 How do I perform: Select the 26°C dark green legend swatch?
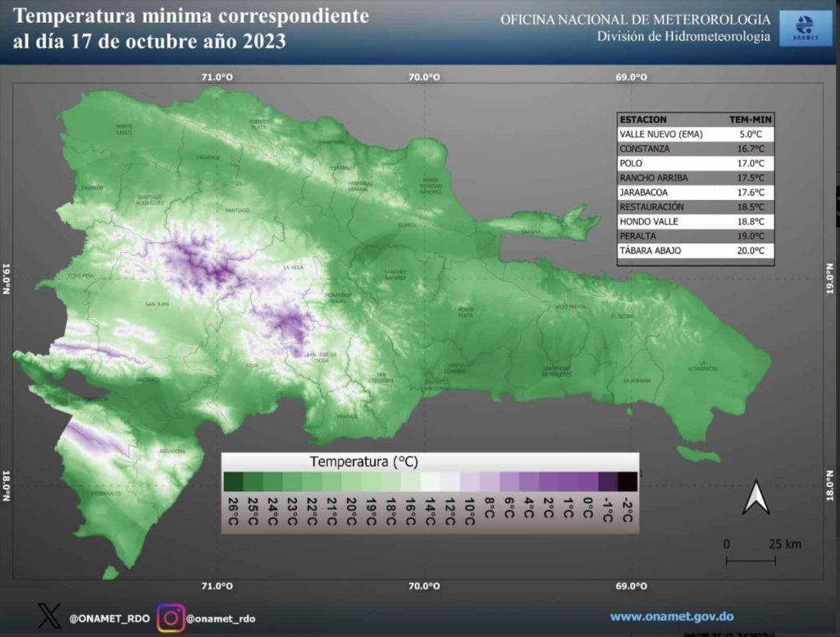tap(232, 481)
